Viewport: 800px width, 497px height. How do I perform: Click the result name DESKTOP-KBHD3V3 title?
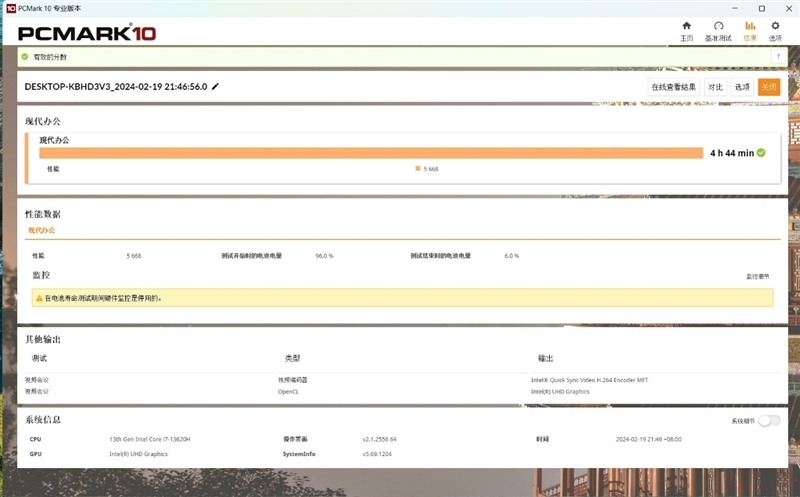click(x=116, y=87)
